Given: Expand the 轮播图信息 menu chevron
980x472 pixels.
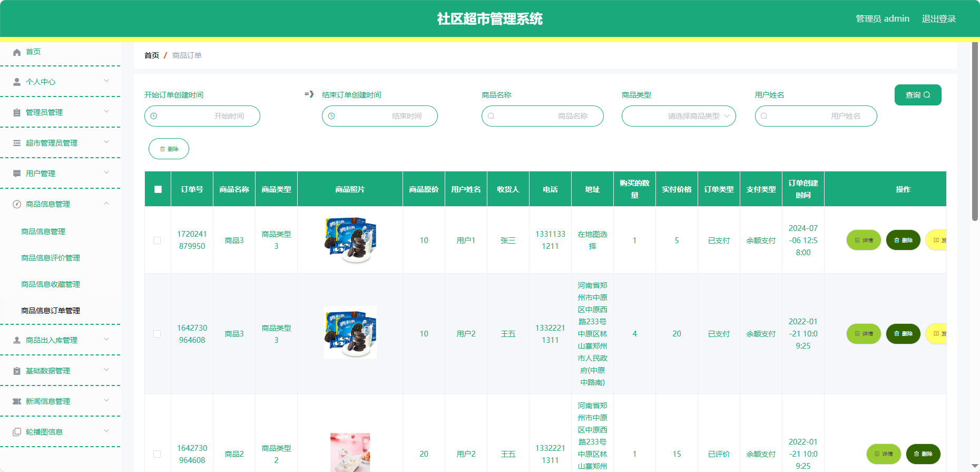Looking at the screenshot, I should coord(106,431).
